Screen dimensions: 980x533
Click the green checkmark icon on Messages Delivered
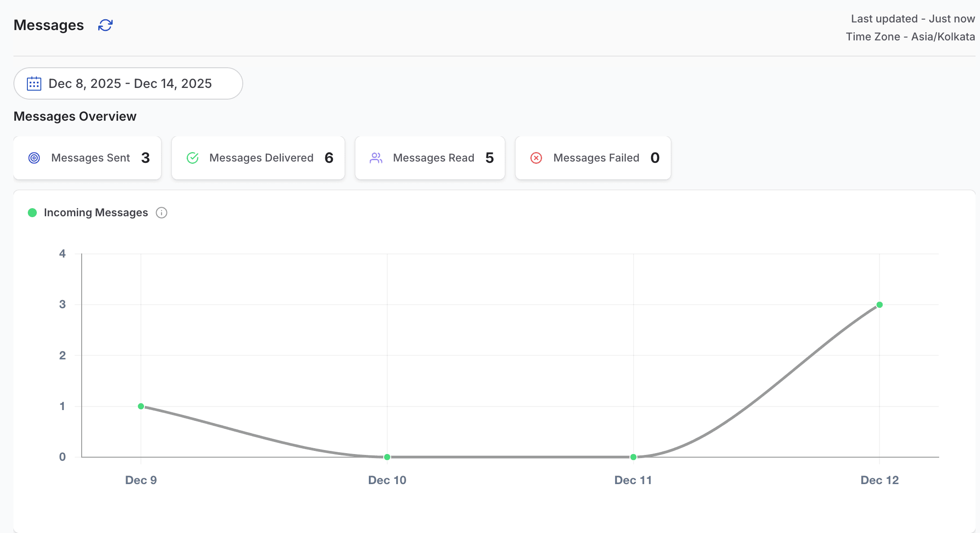click(x=192, y=158)
